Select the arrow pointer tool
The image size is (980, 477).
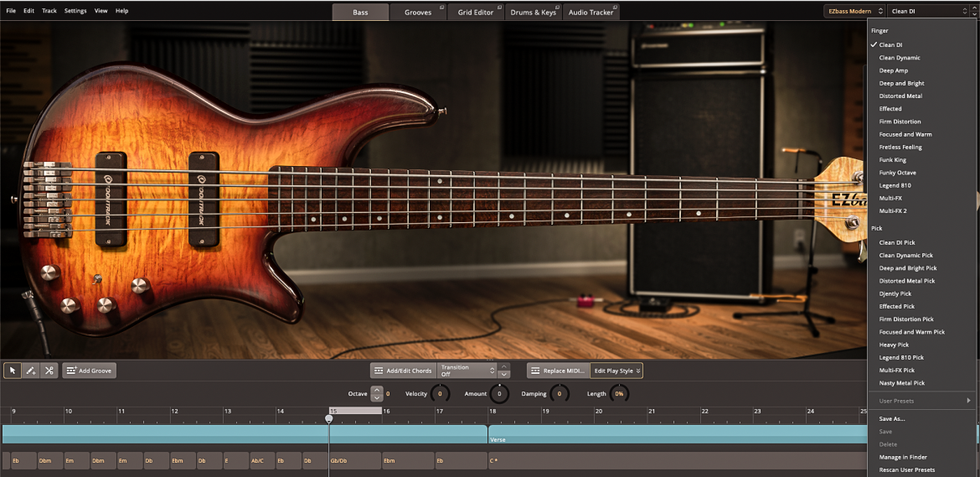[x=13, y=371]
